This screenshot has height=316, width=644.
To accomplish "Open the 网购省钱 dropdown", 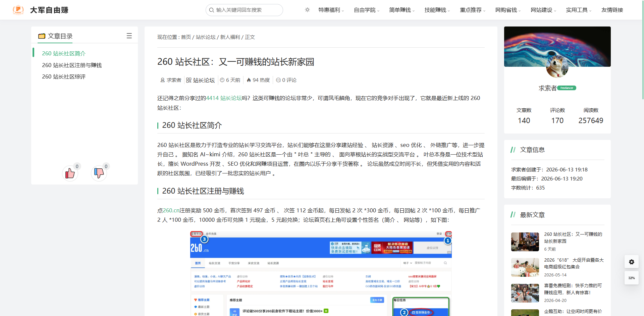I will click(508, 10).
